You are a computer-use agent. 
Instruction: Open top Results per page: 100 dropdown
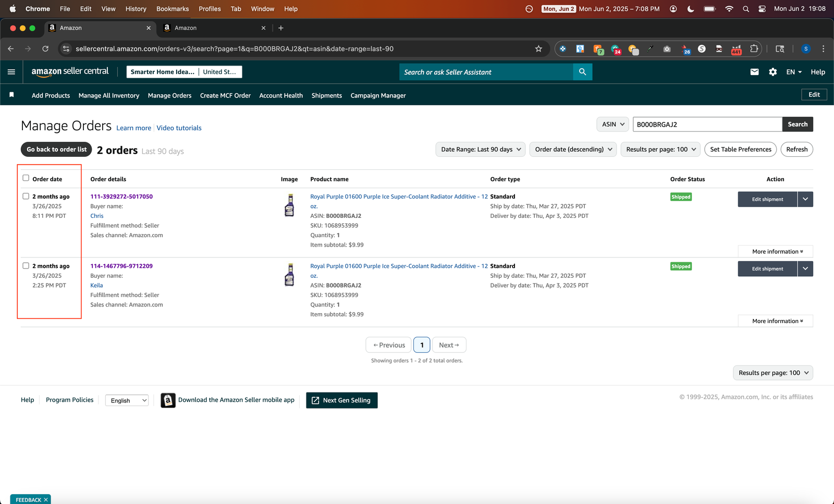[x=660, y=149]
